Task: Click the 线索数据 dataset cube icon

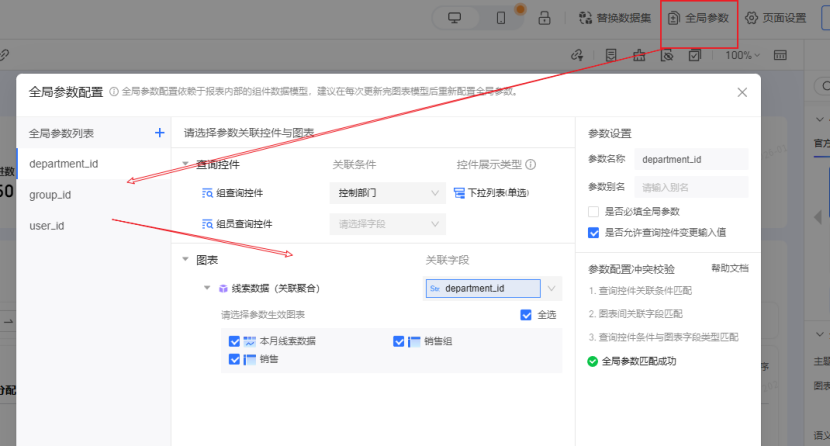Action: pyautogui.click(x=223, y=288)
